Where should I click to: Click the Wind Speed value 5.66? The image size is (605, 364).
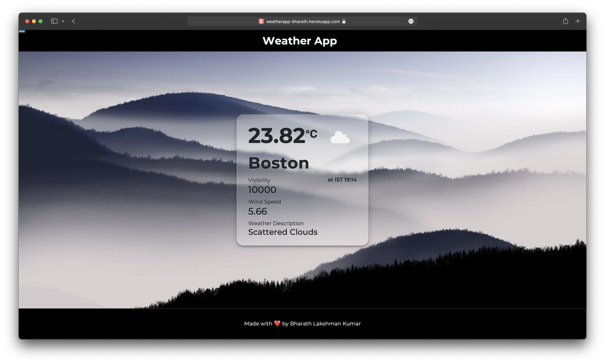click(257, 211)
